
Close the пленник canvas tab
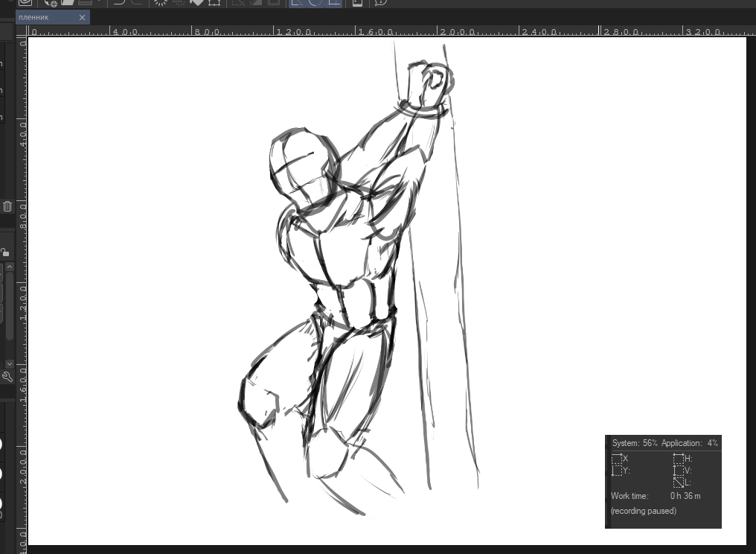[x=82, y=17]
